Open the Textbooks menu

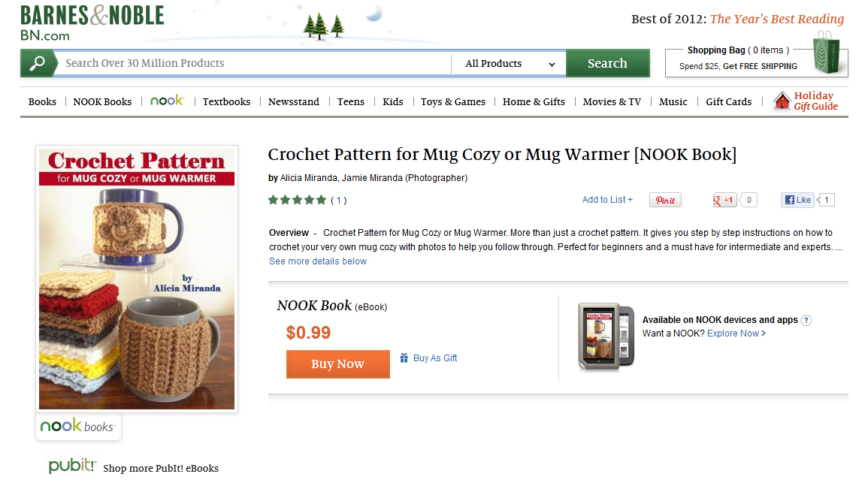(x=226, y=101)
